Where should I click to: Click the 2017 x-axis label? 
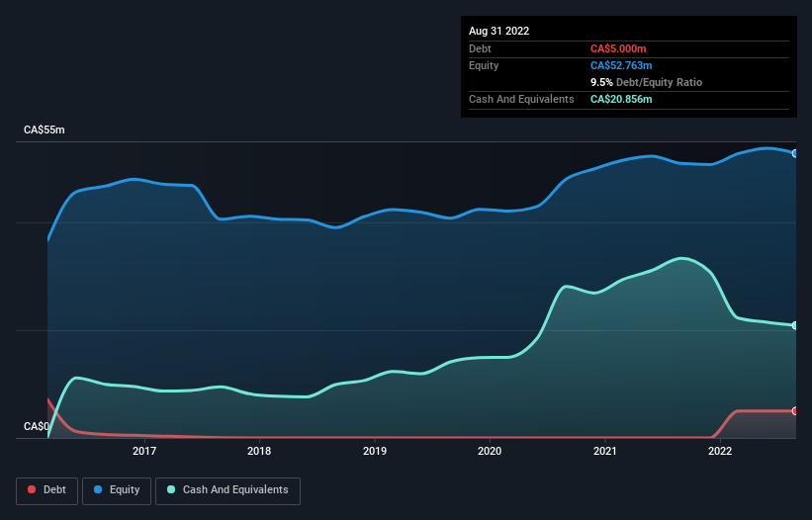144,451
